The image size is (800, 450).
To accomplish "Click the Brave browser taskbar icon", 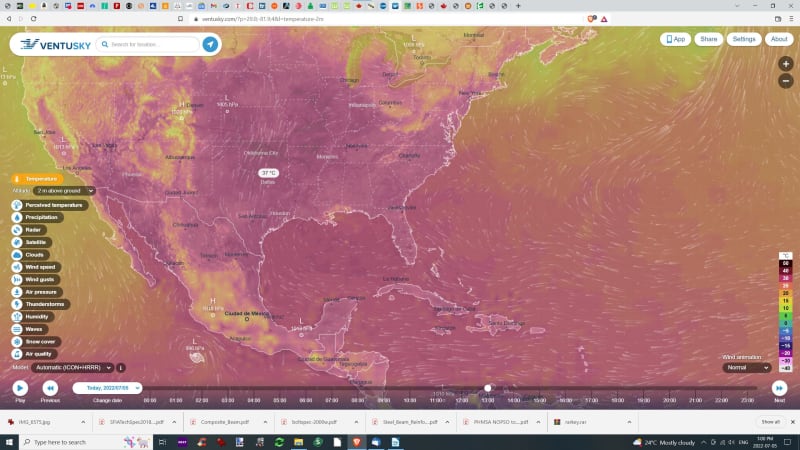I will click(x=357, y=442).
